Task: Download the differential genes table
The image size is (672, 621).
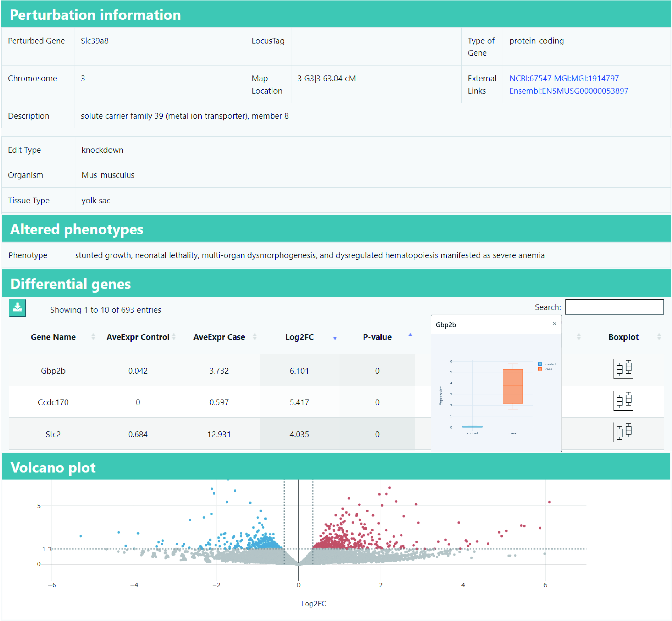Action: click(x=17, y=308)
